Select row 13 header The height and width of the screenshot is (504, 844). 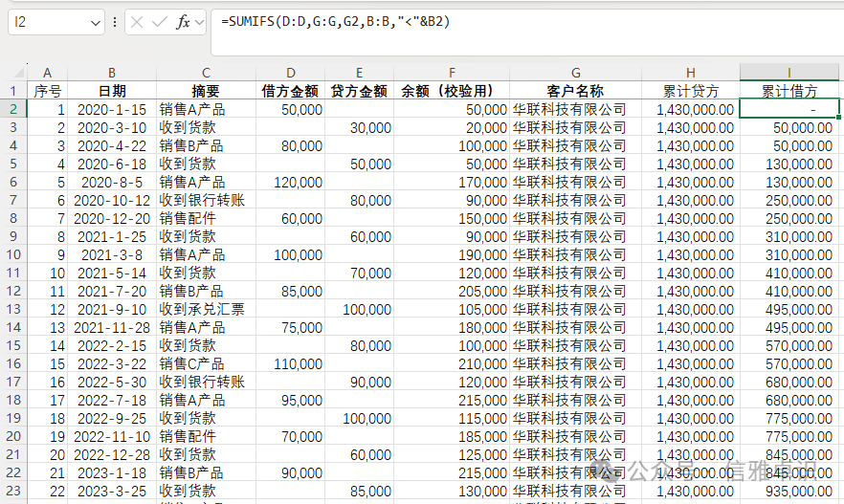(x=13, y=309)
